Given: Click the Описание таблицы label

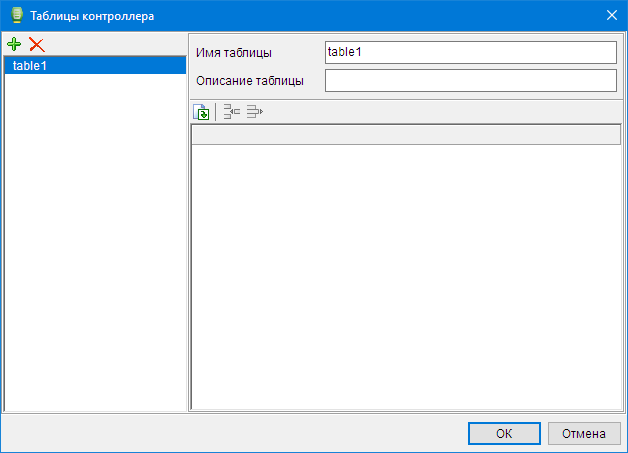Looking at the screenshot, I should (x=250, y=81).
